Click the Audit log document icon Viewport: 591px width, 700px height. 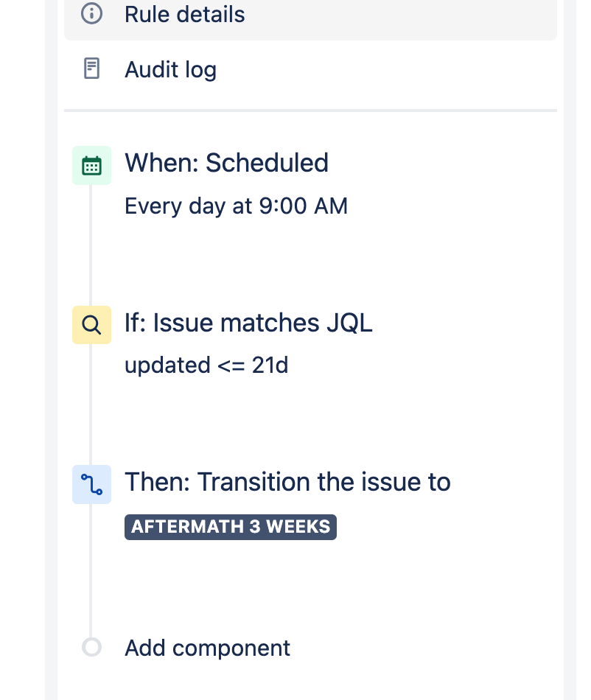point(91,68)
